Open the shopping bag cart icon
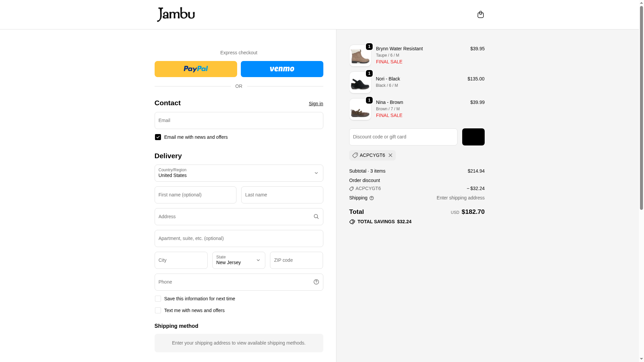 (x=480, y=14)
